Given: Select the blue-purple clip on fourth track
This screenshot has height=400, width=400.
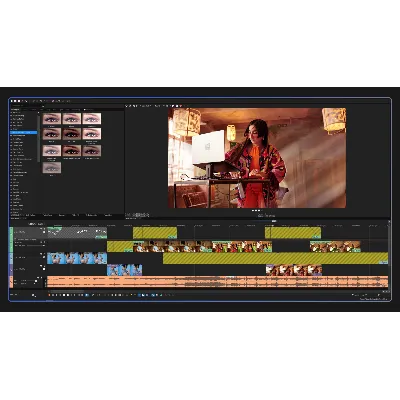Looking at the screenshot, I should click(x=125, y=270).
